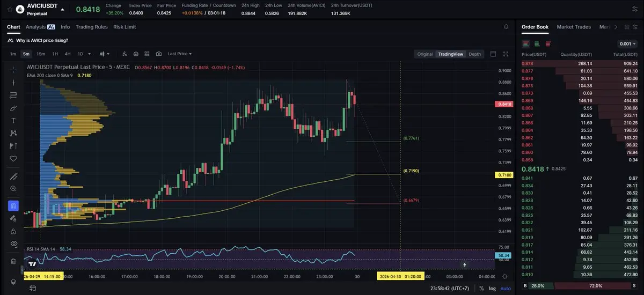Switch to 15m timeframe
Image resolution: width=644 pixels, height=295 pixels.
[40, 54]
